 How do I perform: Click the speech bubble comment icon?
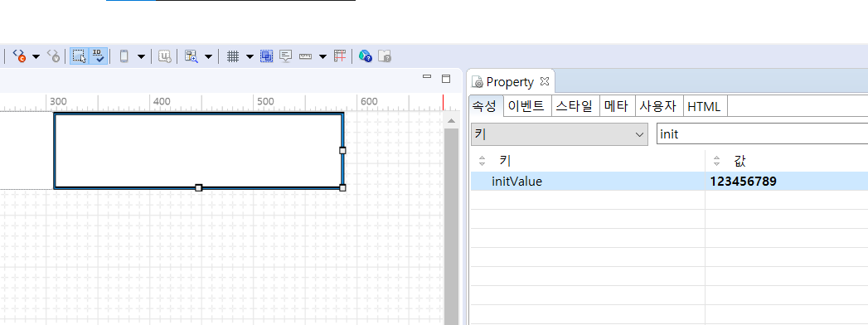(286, 56)
